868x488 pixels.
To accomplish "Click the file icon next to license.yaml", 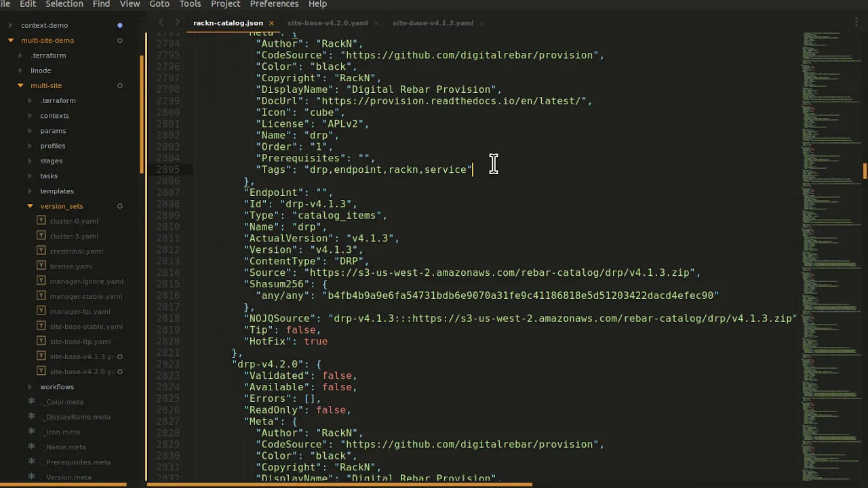I will click(41, 266).
